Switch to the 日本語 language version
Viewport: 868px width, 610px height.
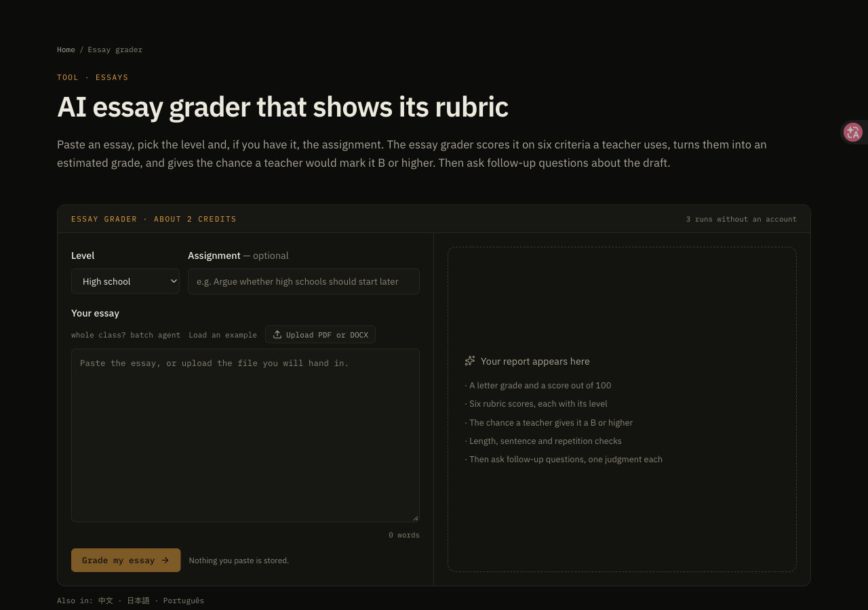tap(138, 601)
